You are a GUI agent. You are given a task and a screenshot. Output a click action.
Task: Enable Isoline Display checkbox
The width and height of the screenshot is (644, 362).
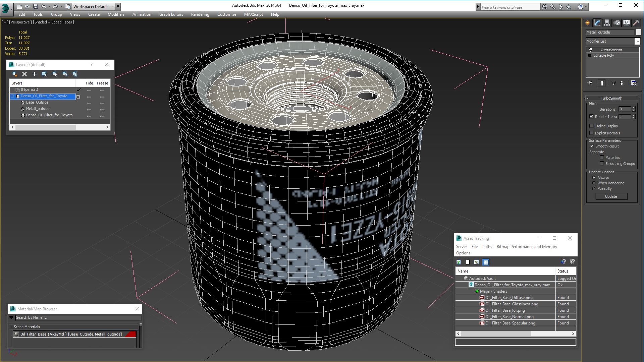pos(592,126)
